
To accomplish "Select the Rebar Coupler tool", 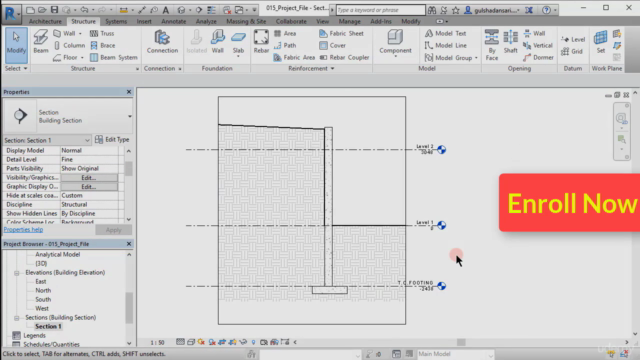I will click(344, 58).
